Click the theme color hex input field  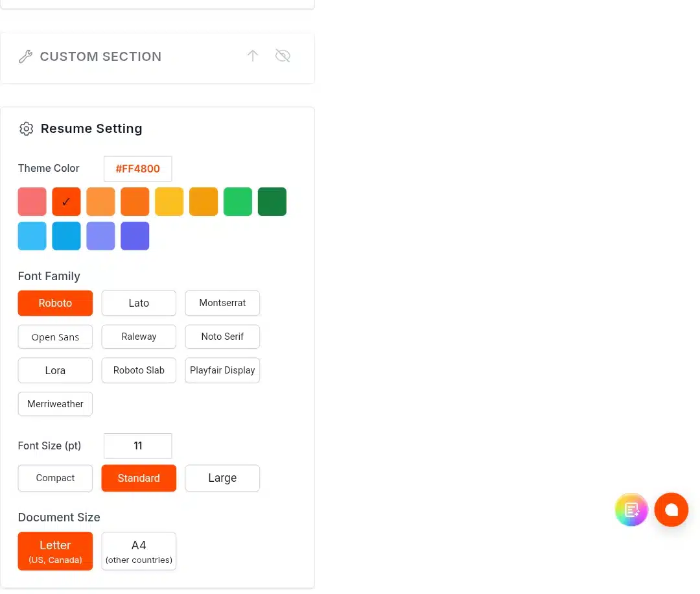(x=138, y=169)
